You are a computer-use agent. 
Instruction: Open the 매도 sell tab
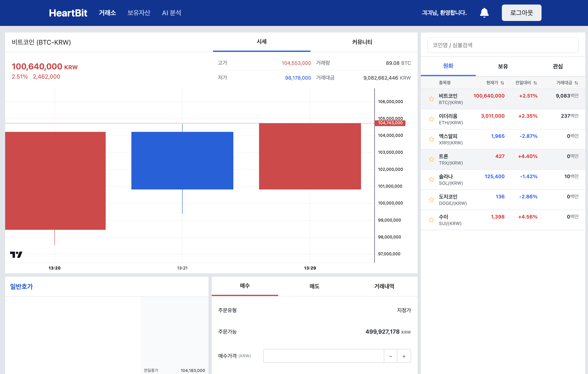pyautogui.click(x=314, y=286)
